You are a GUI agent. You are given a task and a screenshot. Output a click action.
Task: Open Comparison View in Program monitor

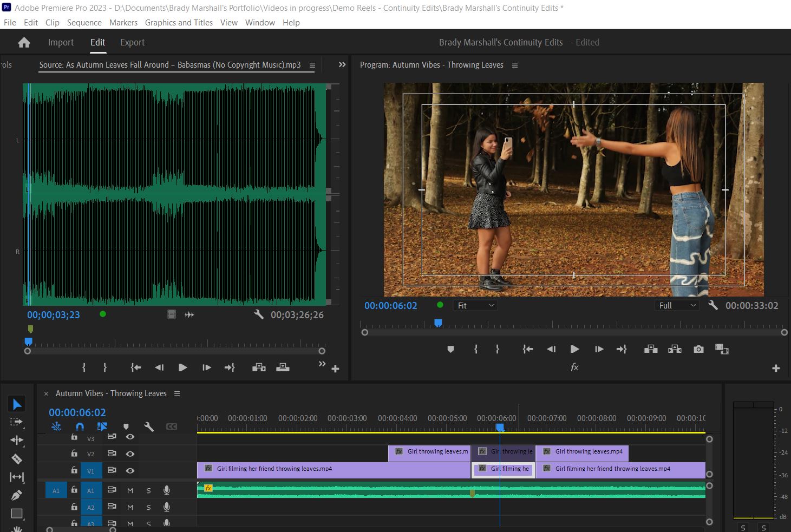pos(722,349)
